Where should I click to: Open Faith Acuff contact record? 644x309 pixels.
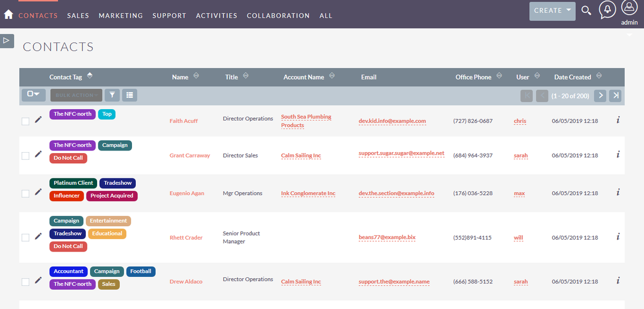point(184,121)
